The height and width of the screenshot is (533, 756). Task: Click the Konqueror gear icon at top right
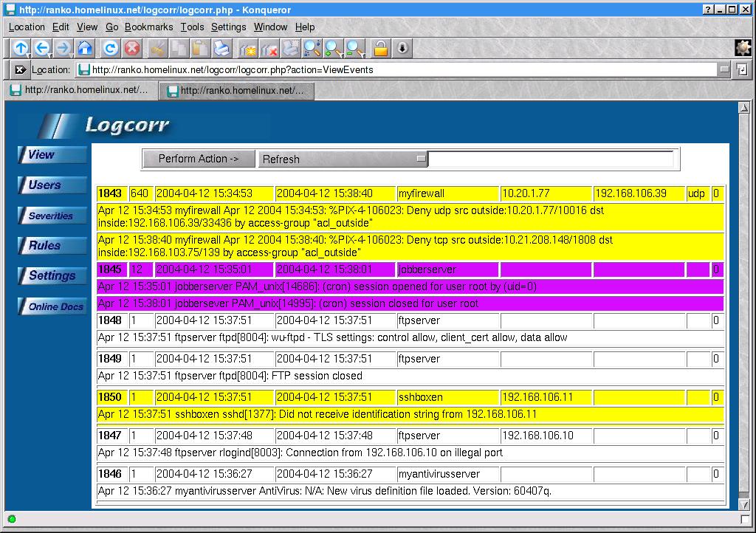tap(743, 48)
